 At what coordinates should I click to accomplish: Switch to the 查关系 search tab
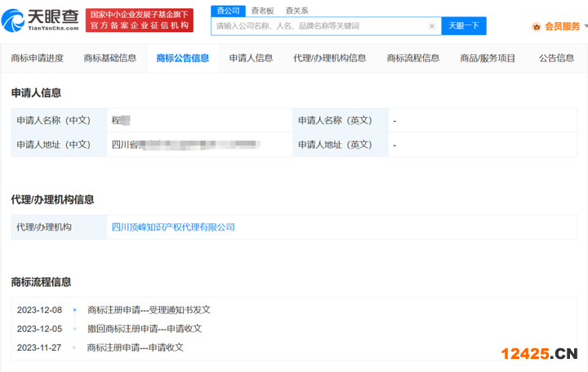296,10
